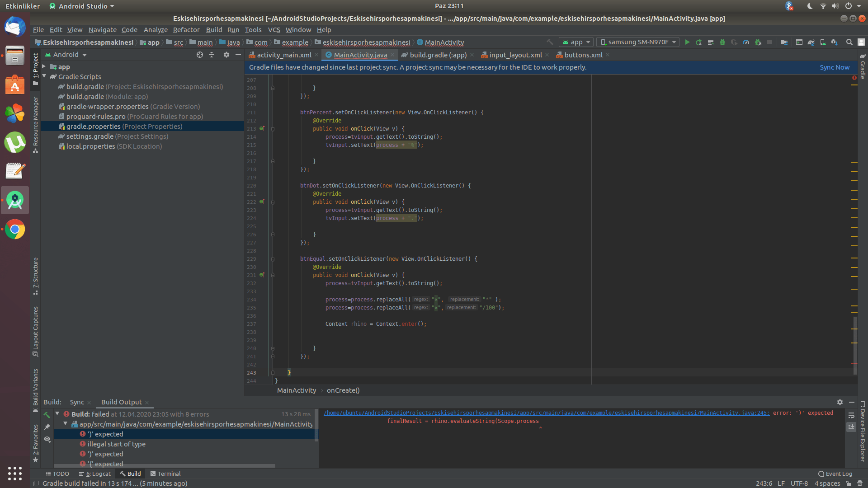This screenshot has height=488, width=868.
Task: Select gradle-wrapper.properties in Gradle Scripts
Action: point(107,107)
